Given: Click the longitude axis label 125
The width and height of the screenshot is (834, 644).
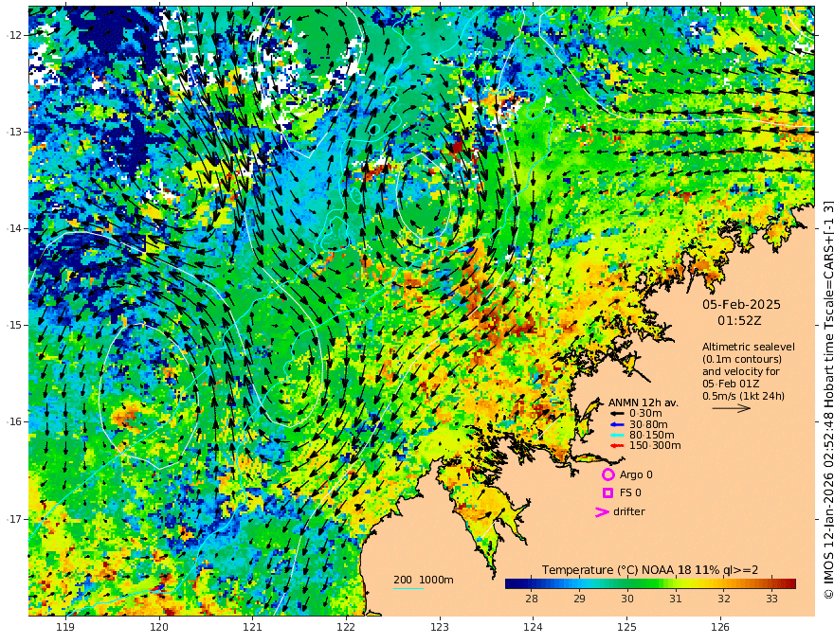Looking at the screenshot, I should click(x=626, y=628).
